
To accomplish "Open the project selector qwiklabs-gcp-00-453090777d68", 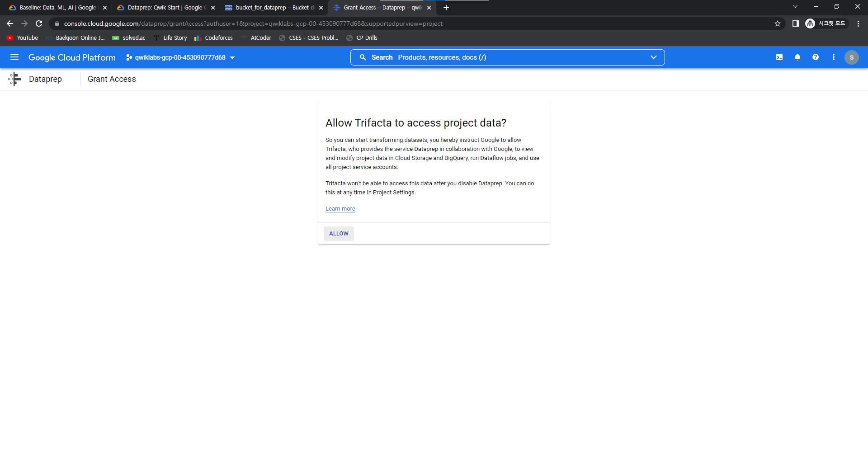I will 180,57.
